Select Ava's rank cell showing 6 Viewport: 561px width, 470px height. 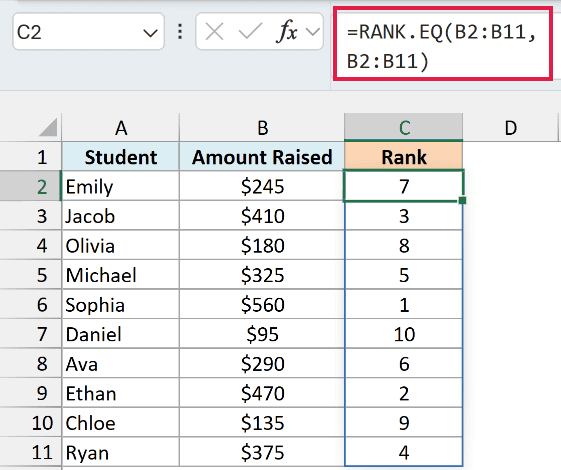[x=404, y=363]
